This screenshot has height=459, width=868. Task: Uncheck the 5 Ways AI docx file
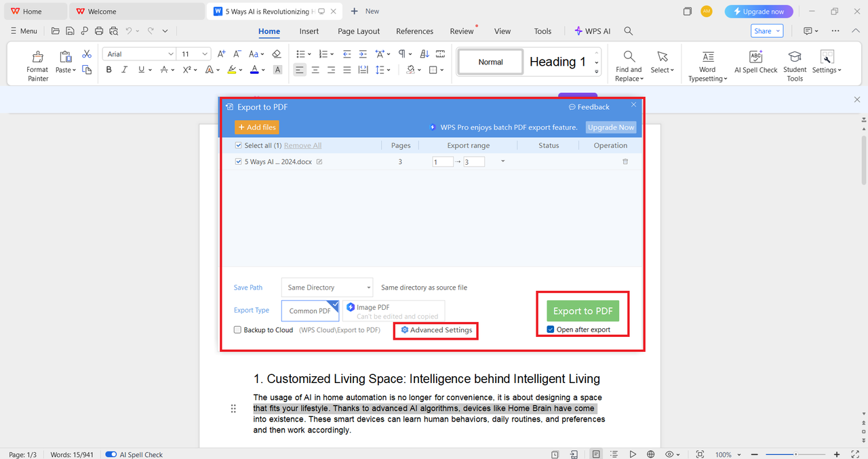pos(238,162)
